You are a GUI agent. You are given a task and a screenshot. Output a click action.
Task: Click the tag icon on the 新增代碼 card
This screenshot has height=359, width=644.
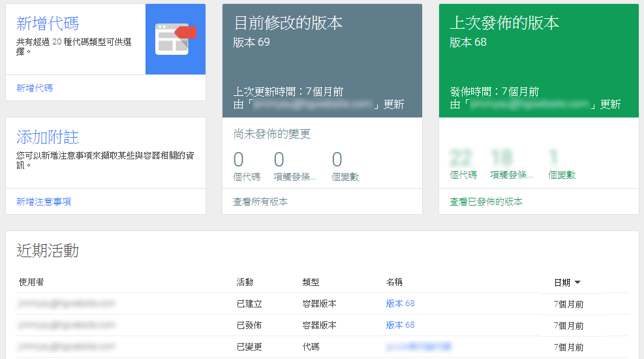(176, 39)
